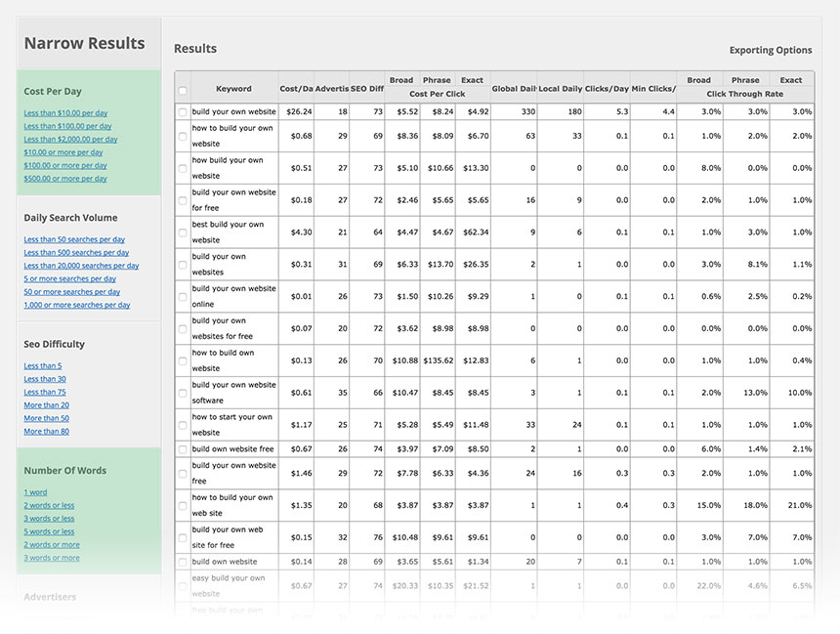Viewport: 840px width, 634px height.
Task: Filter by '1,000 or more searches per day'
Action: tap(77, 305)
